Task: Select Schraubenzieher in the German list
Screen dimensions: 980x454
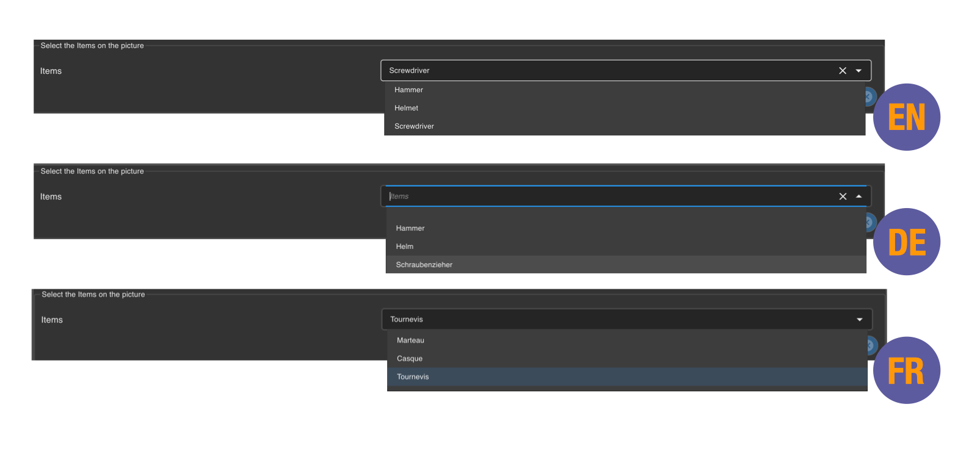Action: coord(424,265)
